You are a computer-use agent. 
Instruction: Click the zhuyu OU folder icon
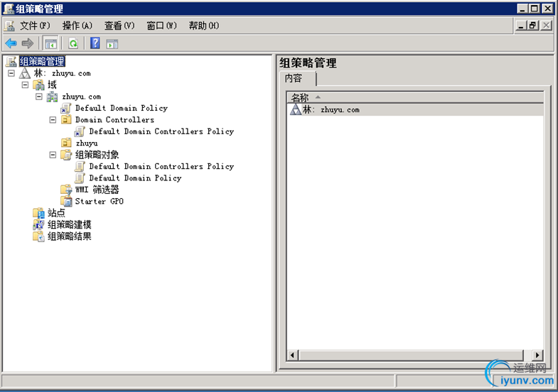(66, 143)
